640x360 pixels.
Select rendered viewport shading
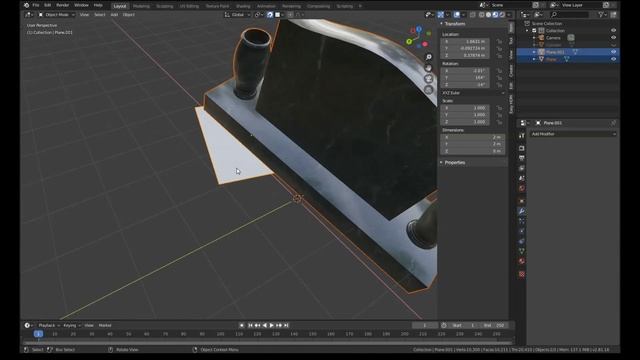coord(502,15)
